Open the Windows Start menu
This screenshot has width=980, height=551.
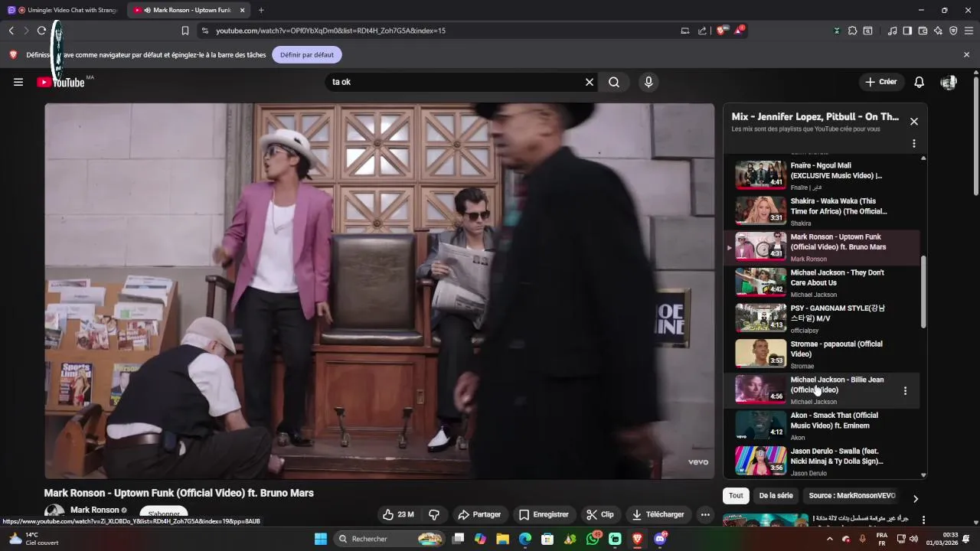pyautogui.click(x=321, y=539)
